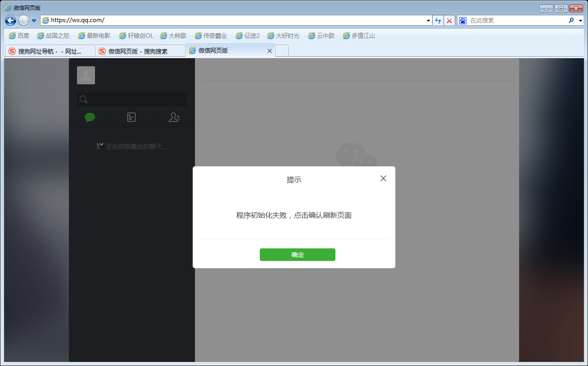Click the green 确定 confirm button

[297, 255]
